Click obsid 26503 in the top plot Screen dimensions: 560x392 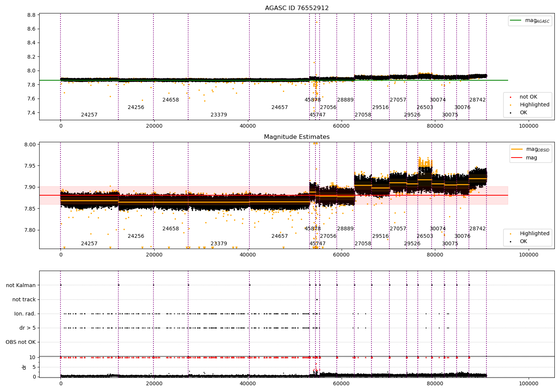425,108
